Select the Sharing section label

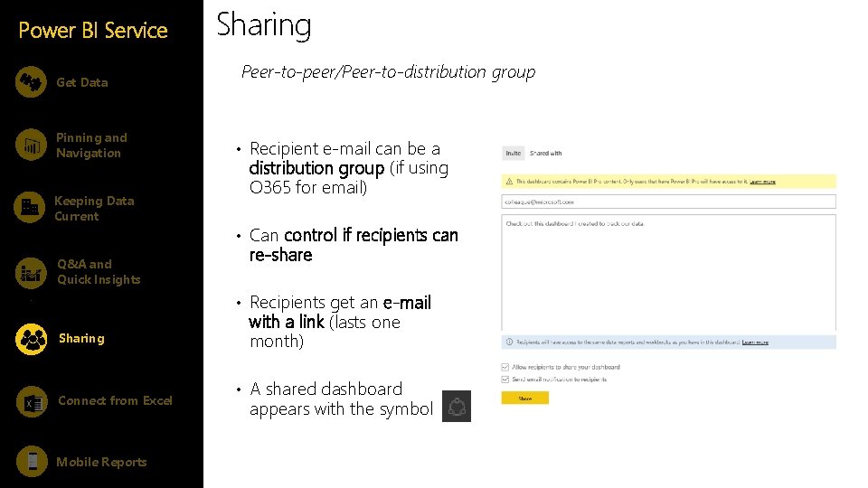[81, 339]
